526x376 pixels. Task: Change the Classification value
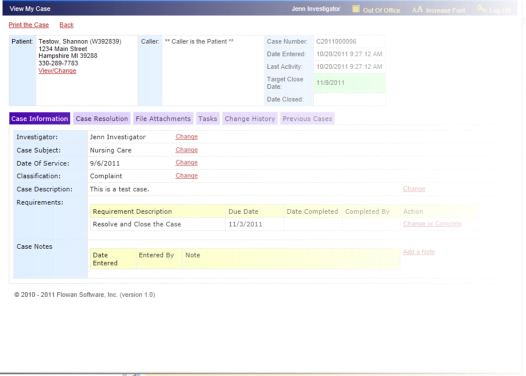187,176
